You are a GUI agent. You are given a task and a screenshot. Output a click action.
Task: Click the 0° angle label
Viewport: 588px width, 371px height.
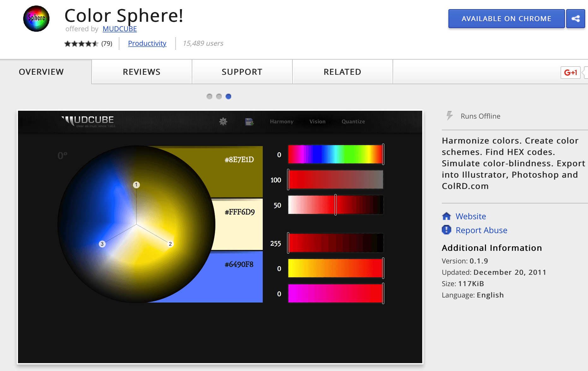pos(62,156)
